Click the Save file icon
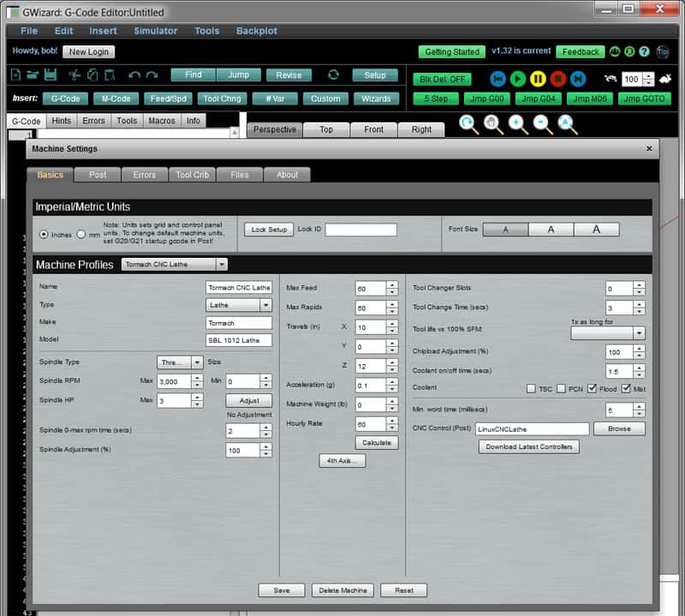Screen dimensions: 685x616 (x=51, y=76)
